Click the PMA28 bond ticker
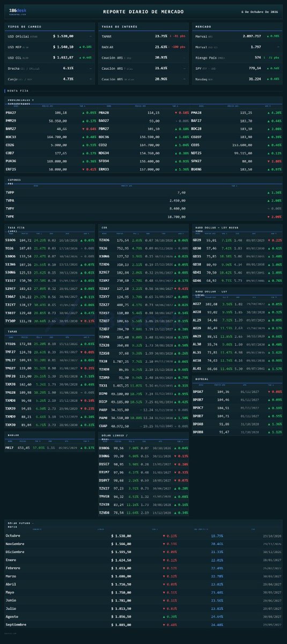The image size is (287, 644). [196, 113]
